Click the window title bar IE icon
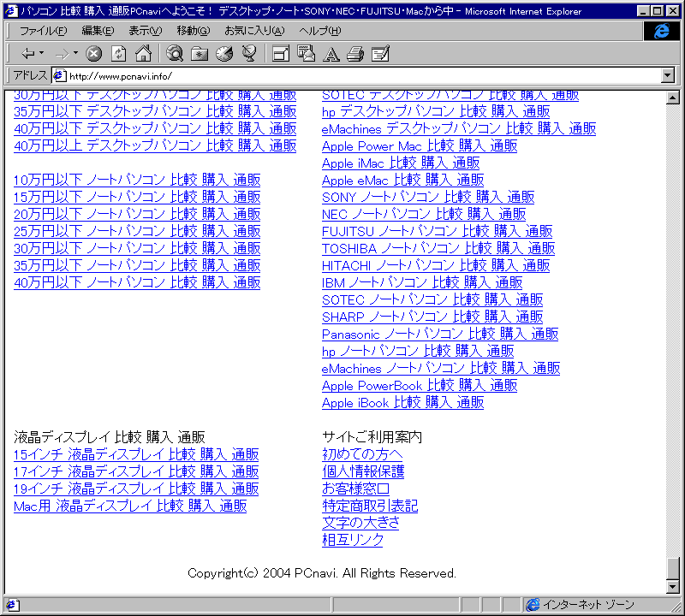685x616 pixels. (x=11, y=11)
